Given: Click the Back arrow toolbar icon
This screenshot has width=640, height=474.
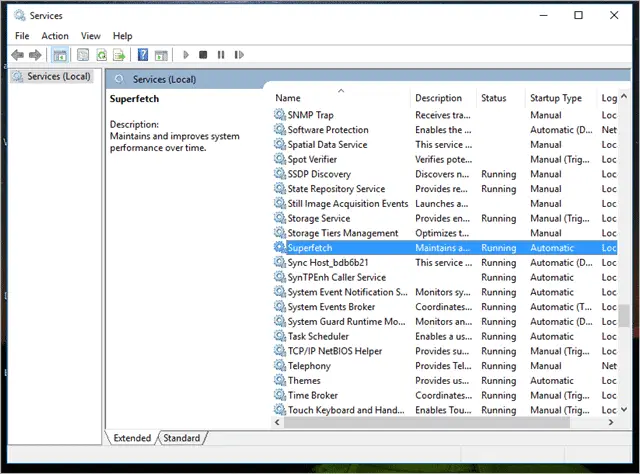Looking at the screenshot, I should click(17, 55).
